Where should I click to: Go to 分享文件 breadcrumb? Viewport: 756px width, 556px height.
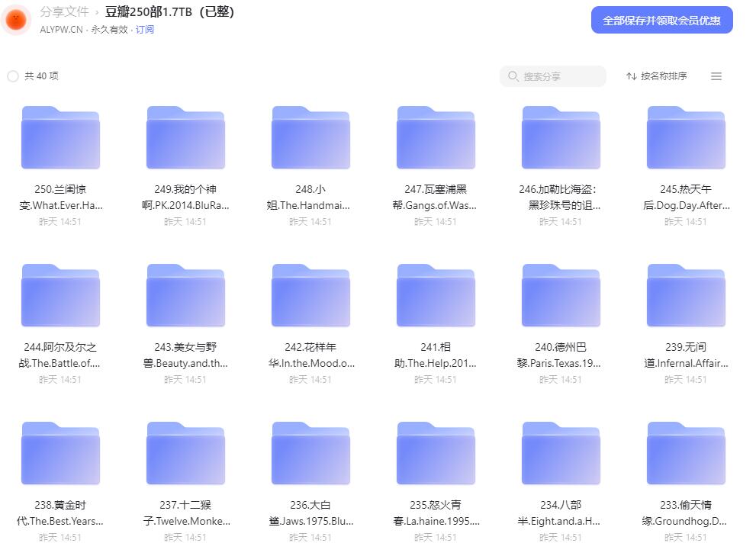click(x=65, y=11)
